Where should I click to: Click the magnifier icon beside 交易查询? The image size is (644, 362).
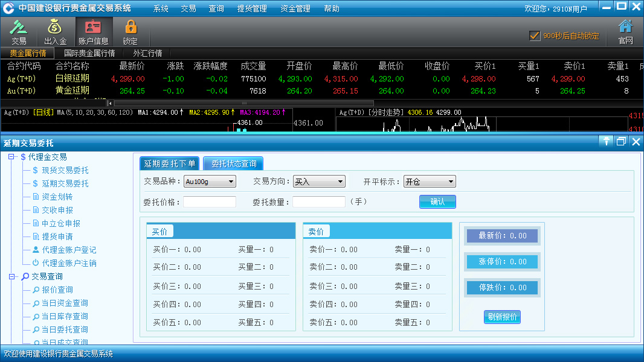point(25,277)
